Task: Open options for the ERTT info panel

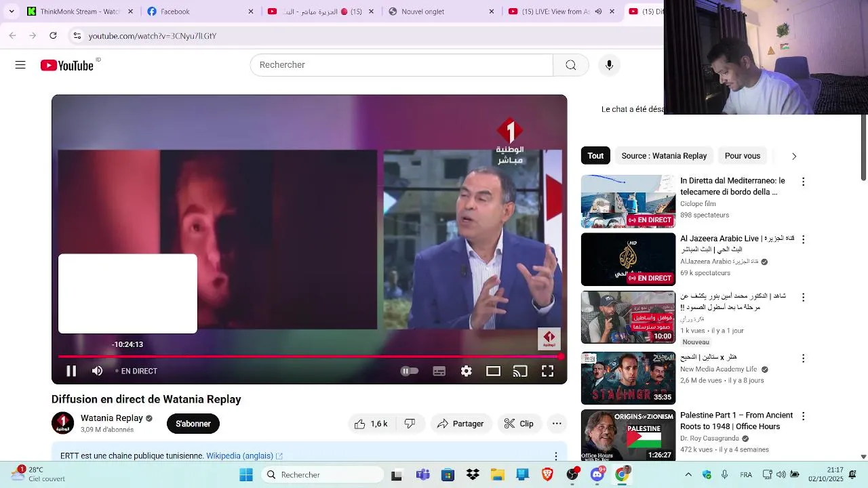Action: [556, 456]
